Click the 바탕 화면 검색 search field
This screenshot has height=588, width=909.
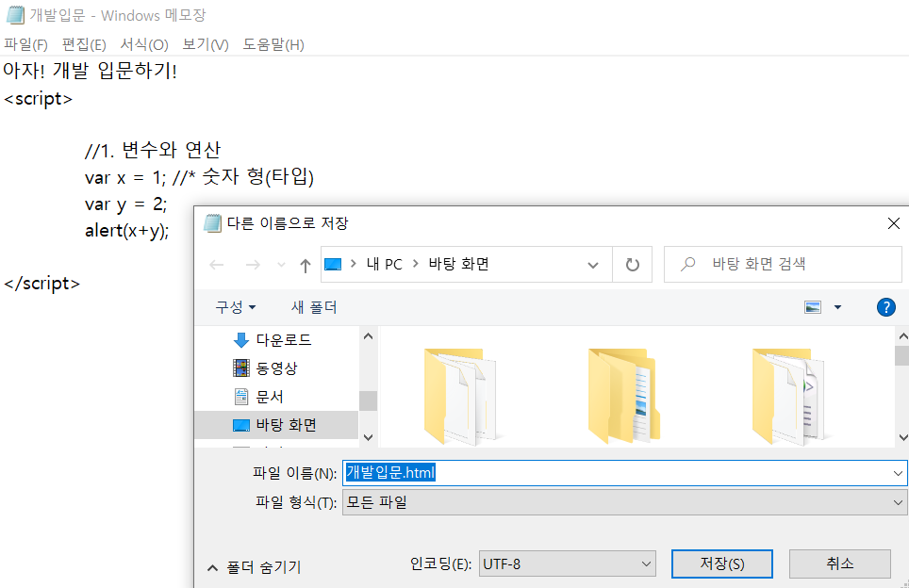(x=783, y=264)
